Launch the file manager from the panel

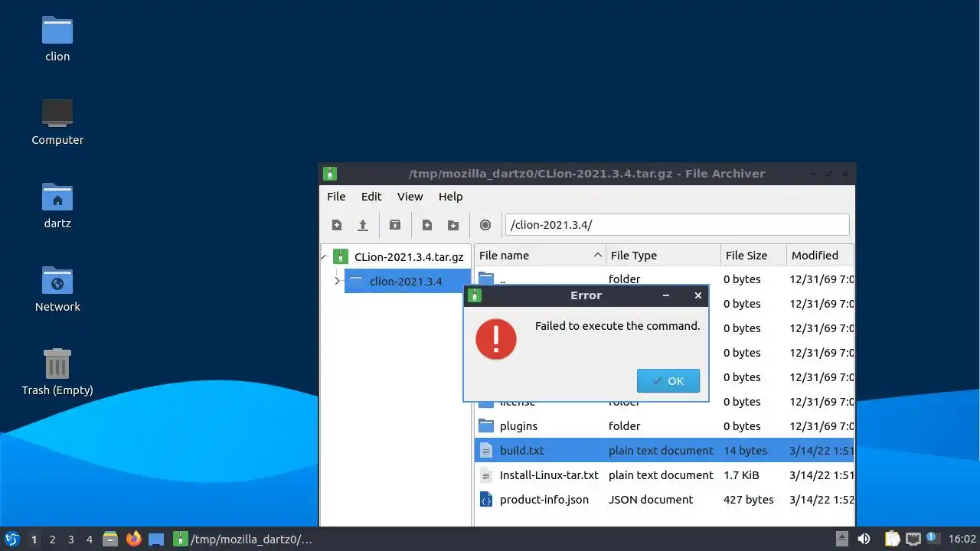pyautogui.click(x=110, y=540)
